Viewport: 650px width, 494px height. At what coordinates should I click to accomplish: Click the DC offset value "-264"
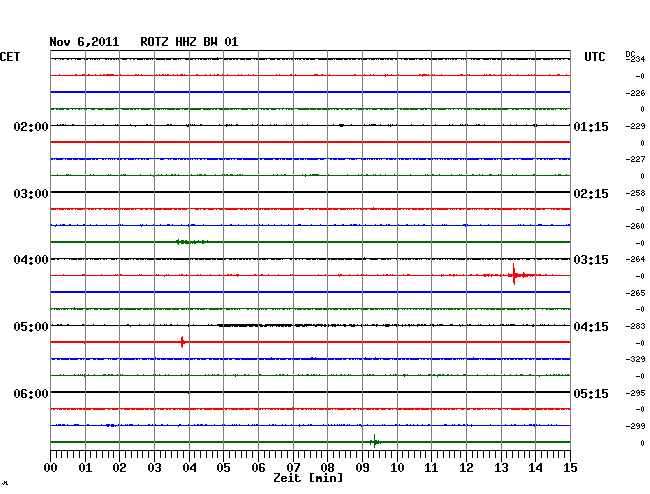tap(635, 259)
